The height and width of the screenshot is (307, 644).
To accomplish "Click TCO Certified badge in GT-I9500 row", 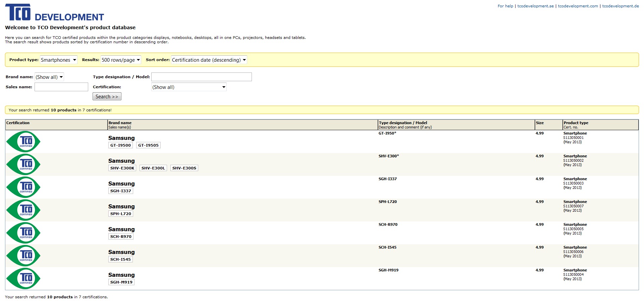I will click(23, 142).
